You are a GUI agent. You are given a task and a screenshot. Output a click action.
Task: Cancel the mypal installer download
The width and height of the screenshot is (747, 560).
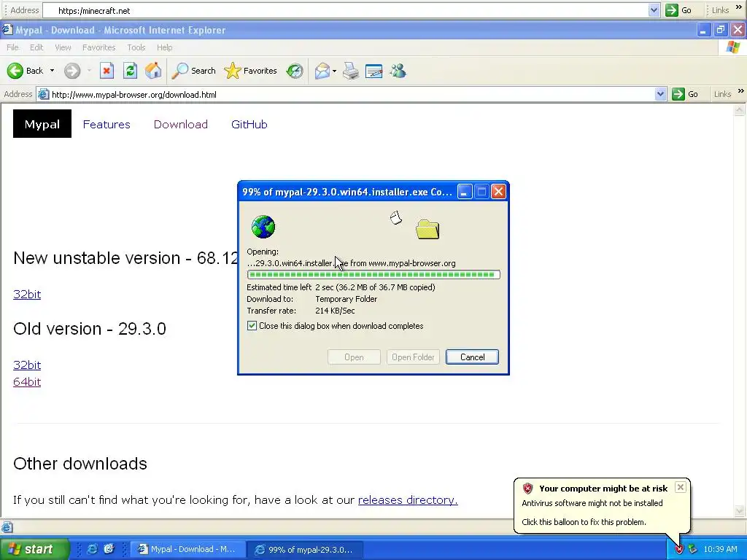(x=472, y=357)
